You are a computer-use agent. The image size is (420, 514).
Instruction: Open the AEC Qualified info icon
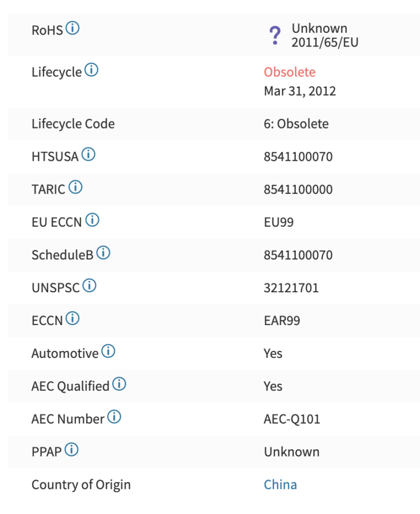(x=119, y=384)
